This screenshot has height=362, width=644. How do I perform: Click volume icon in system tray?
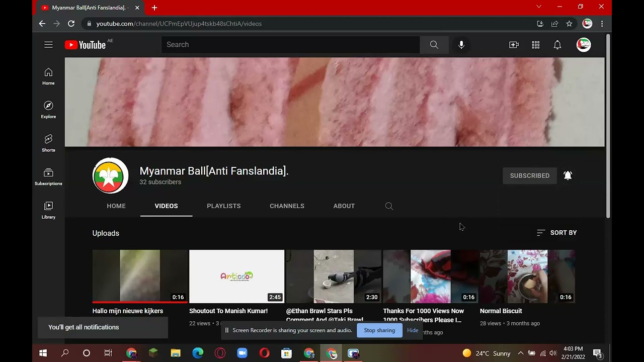[553, 353]
